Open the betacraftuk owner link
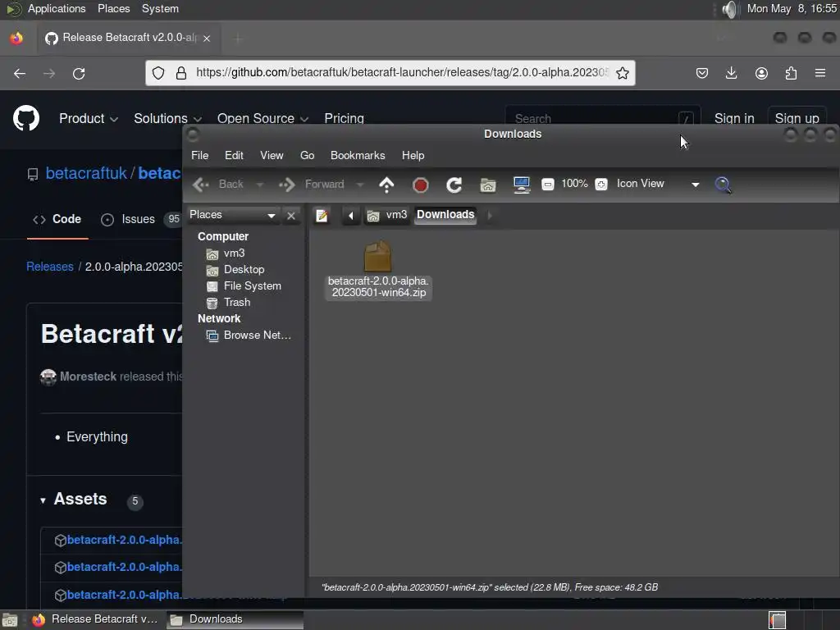 86,173
